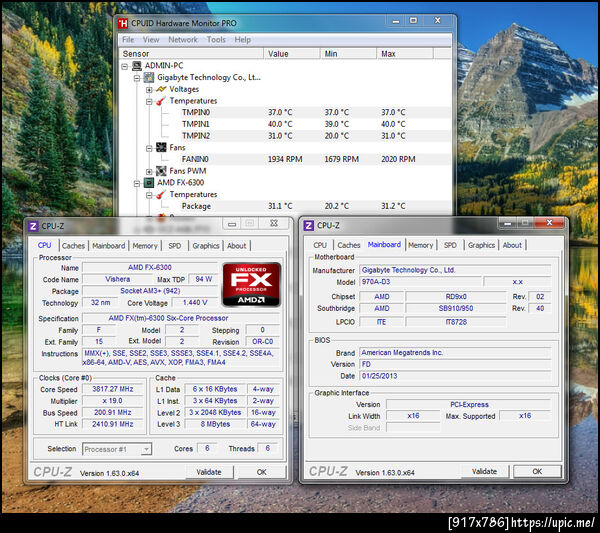
Task: Switch to Caches tab in left CPU-Z
Action: (73, 246)
